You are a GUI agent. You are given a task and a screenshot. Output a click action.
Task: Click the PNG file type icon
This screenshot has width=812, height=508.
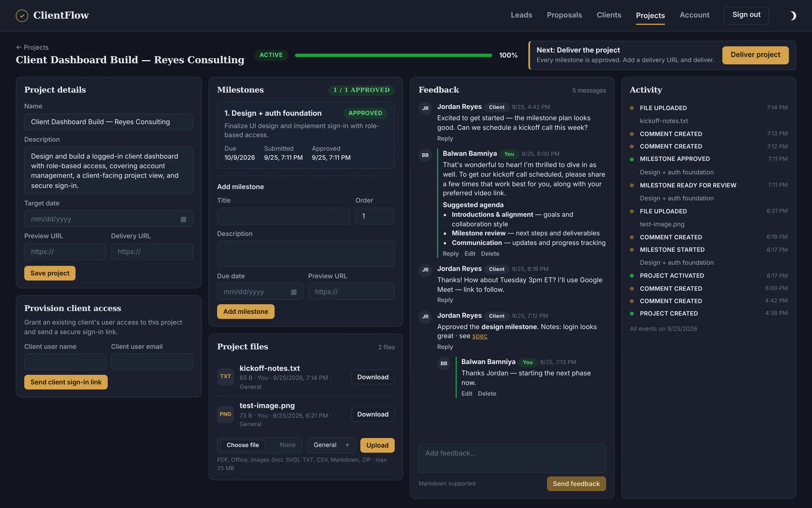pyautogui.click(x=226, y=414)
